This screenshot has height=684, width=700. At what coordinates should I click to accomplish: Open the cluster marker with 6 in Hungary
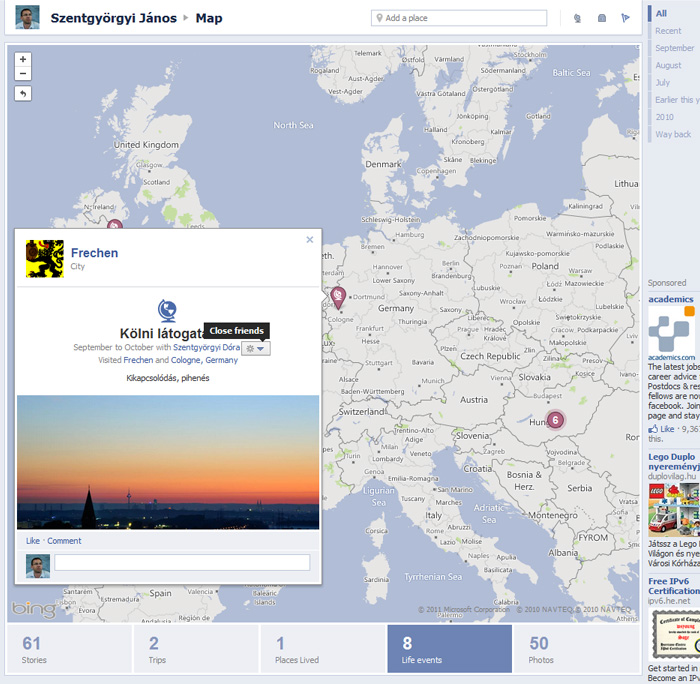click(x=555, y=420)
